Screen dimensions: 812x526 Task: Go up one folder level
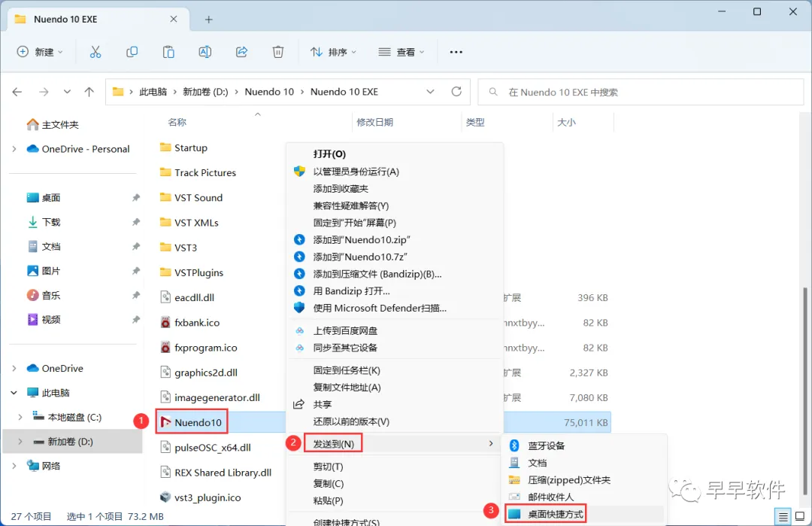89,92
